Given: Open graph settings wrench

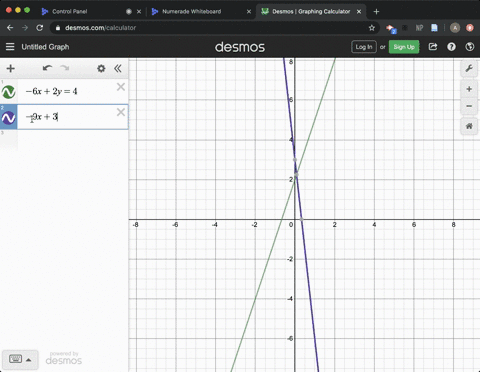Looking at the screenshot, I should coord(469,69).
